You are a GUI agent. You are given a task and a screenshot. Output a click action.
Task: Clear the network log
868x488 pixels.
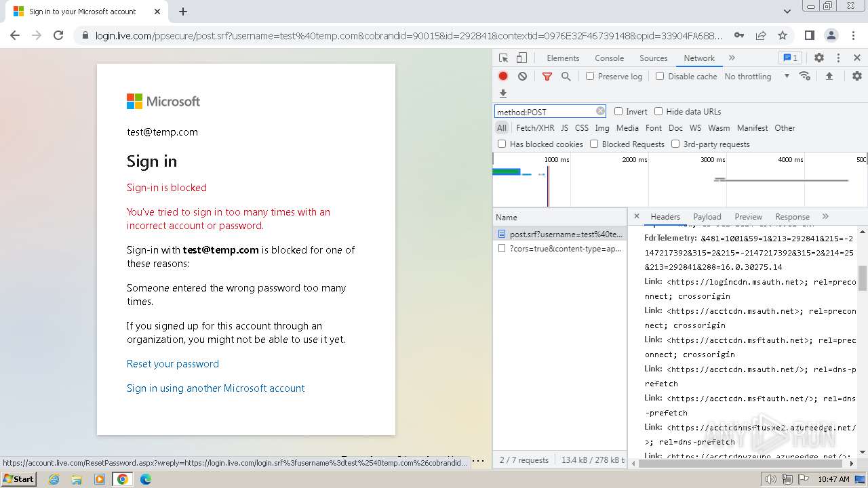tap(522, 77)
